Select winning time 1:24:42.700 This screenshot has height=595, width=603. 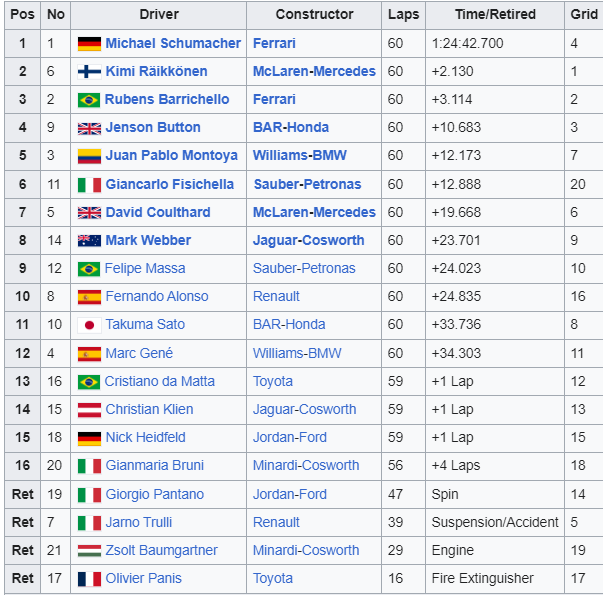pyautogui.click(x=467, y=43)
